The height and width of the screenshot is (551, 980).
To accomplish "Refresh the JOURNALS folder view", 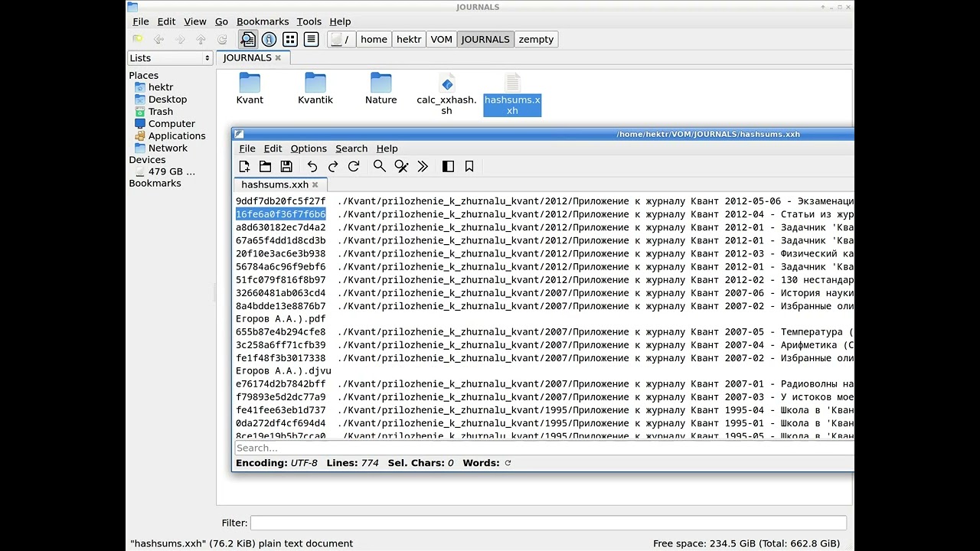I will coord(222,39).
